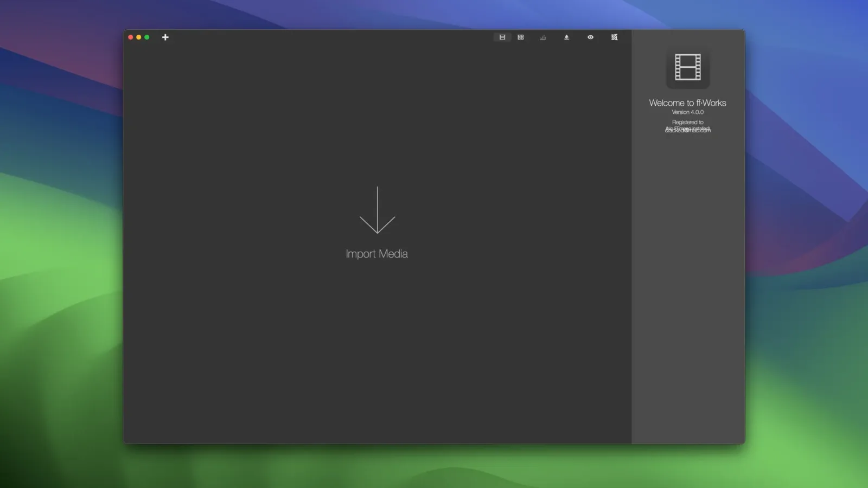This screenshot has height=488, width=868.
Task: Click the Import Media label
Action: click(376, 254)
